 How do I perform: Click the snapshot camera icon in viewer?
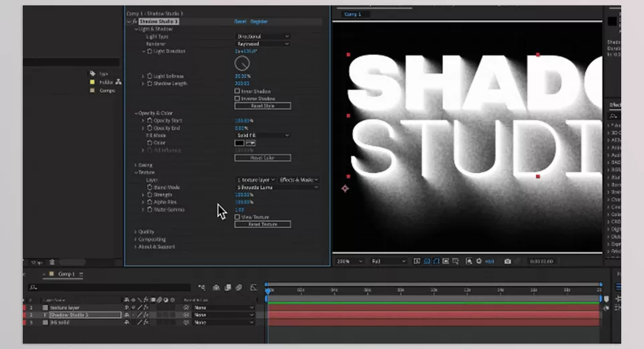pos(508,262)
